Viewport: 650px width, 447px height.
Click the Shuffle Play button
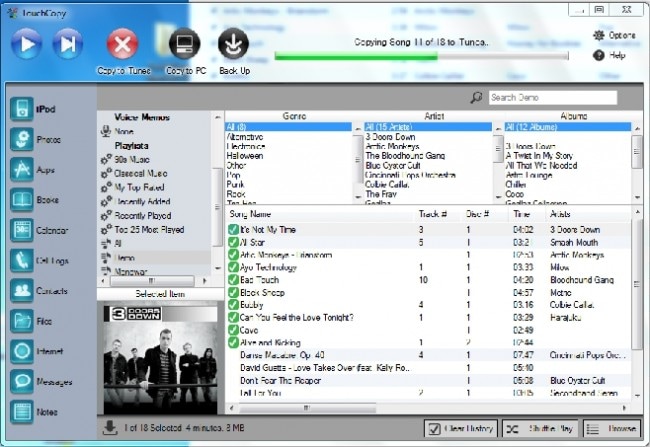[541, 429]
